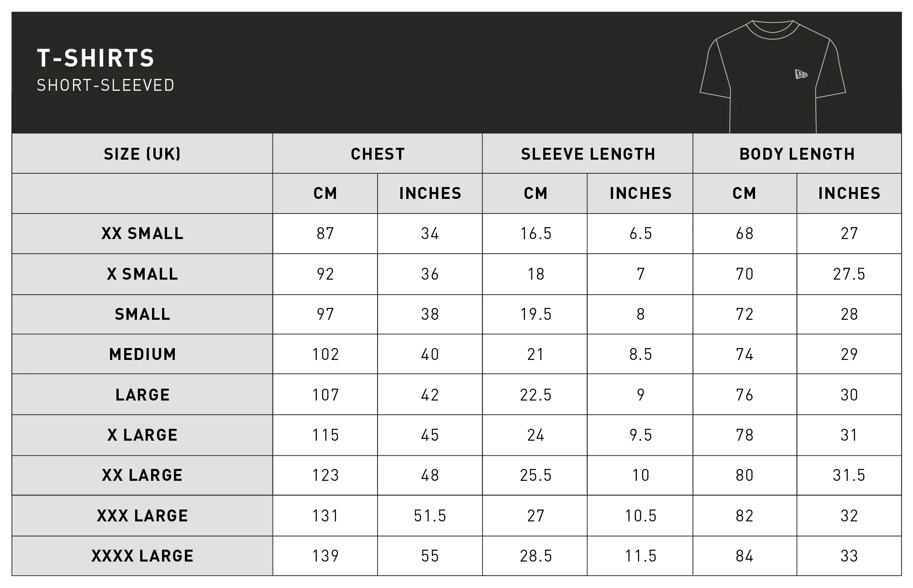The height and width of the screenshot is (588, 913).
Task: Click the 51.5 inches chest cell
Action: point(430,515)
